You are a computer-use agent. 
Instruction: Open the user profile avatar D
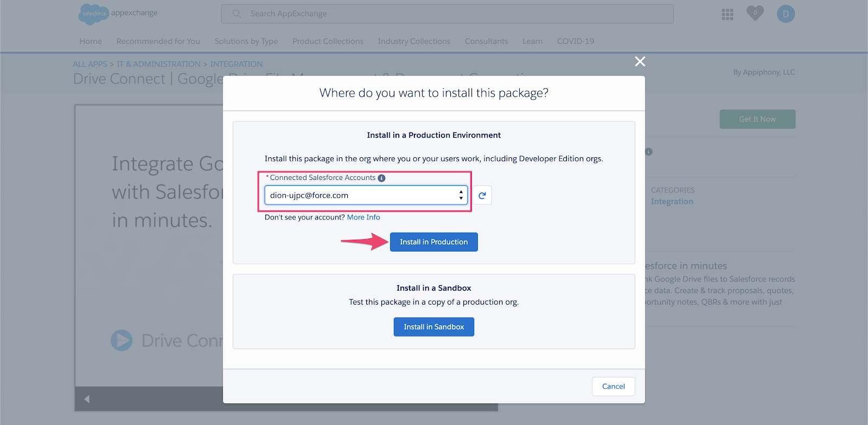coord(786,14)
